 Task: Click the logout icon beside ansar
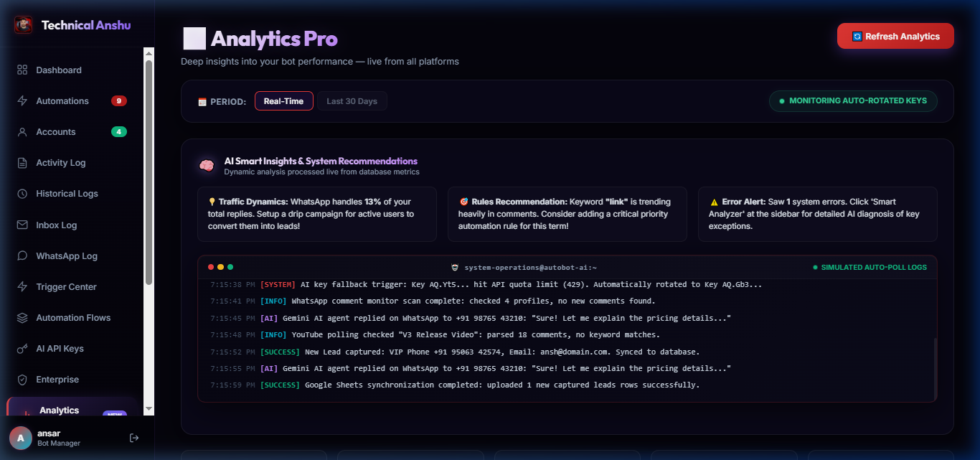[x=134, y=438]
